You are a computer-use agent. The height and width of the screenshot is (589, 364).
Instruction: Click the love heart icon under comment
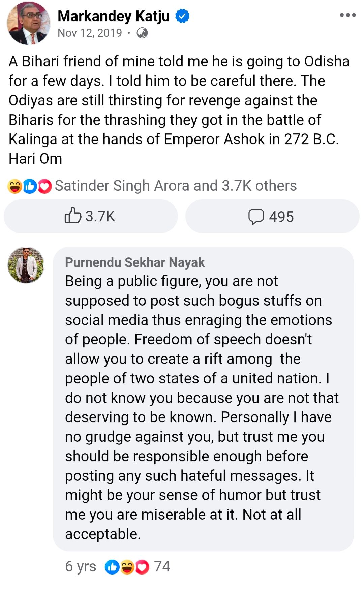point(142,567)
